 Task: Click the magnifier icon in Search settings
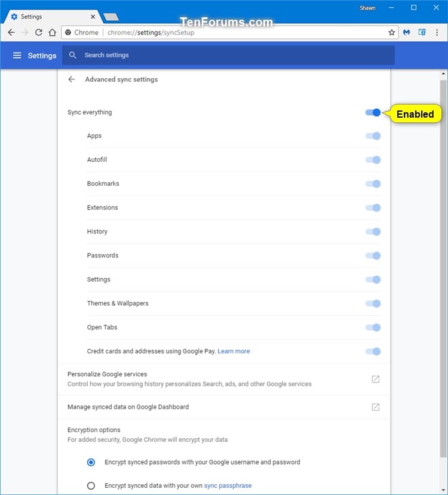point(73,56)
